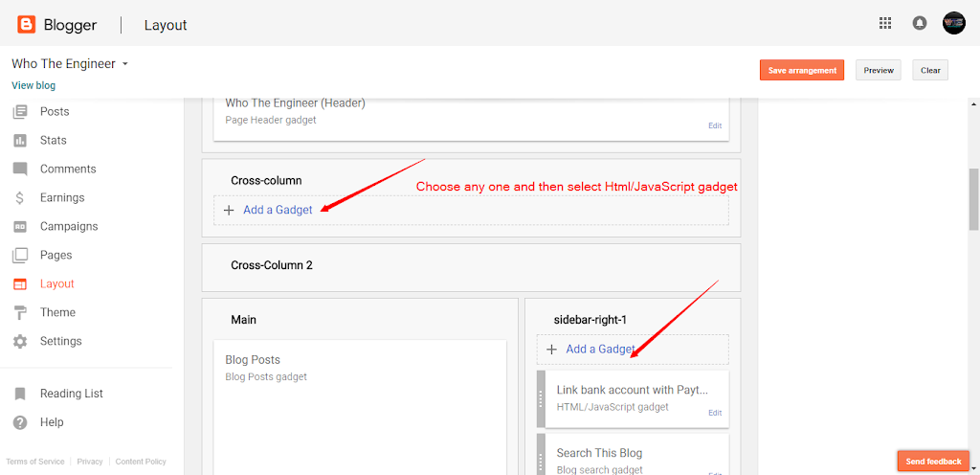Open the account profile avatar

pyautogui.click(x=953, y=24)
